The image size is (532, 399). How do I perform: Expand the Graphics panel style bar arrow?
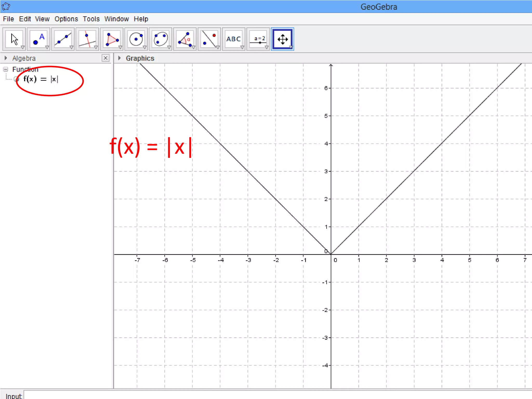(119, 58)
